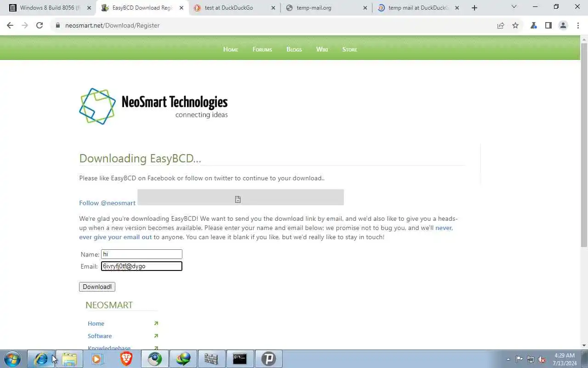The image size is (588, 368).
Task: Open the brick wall firewall taskbar icon
Action: click(211, 359)
